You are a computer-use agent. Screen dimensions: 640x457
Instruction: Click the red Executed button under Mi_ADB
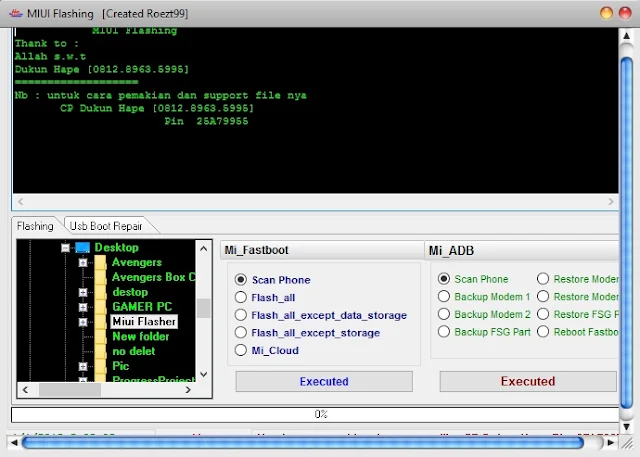point(528,382)
